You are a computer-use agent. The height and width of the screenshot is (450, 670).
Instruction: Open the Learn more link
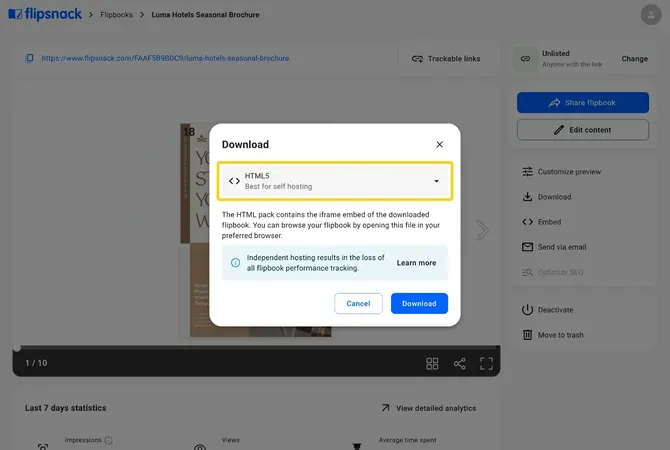point(416,263)
